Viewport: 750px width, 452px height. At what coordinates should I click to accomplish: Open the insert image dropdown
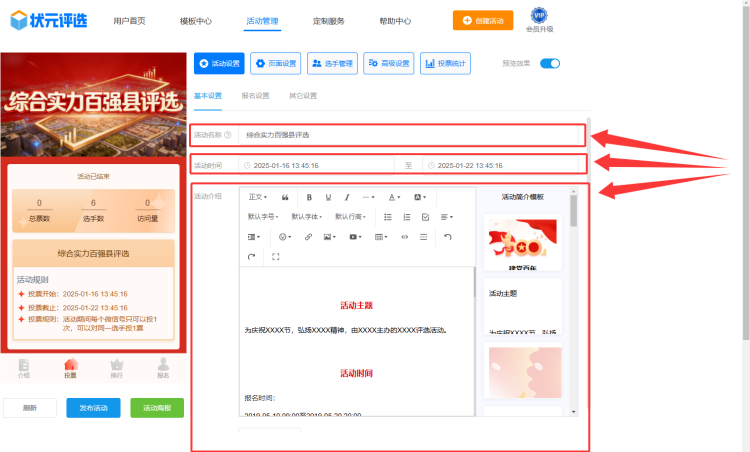(x=330, y=237)
